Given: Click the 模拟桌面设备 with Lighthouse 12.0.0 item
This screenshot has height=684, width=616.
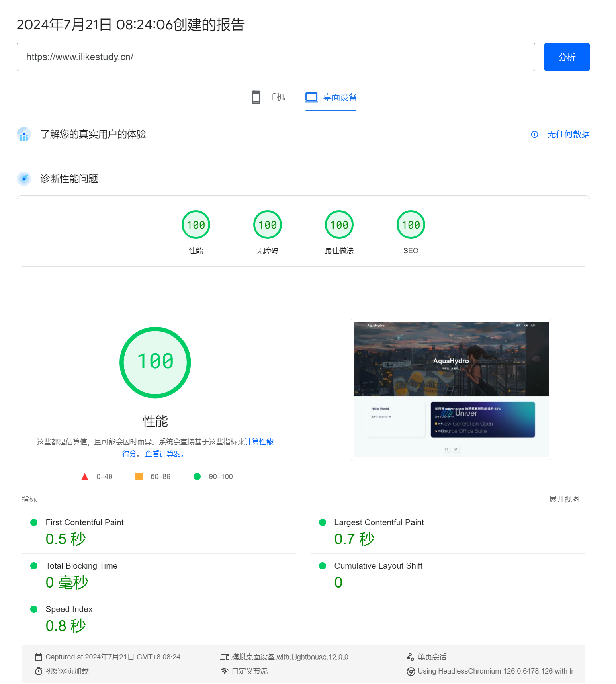Looking at the screenshot, I should coord(289,657).
